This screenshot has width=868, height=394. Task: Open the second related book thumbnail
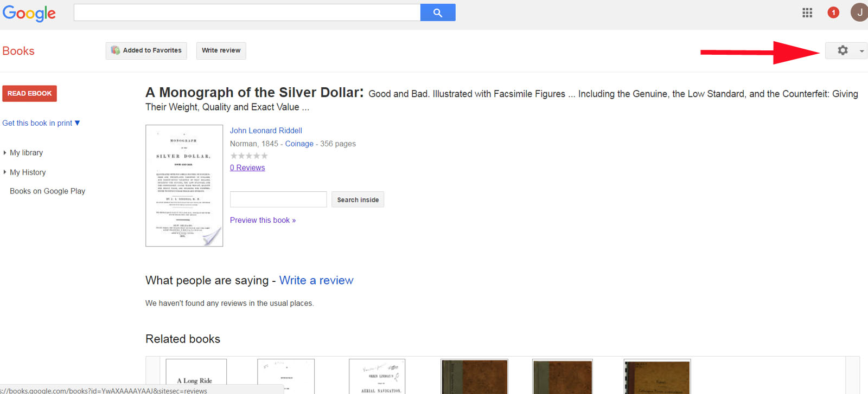(286, 376)
